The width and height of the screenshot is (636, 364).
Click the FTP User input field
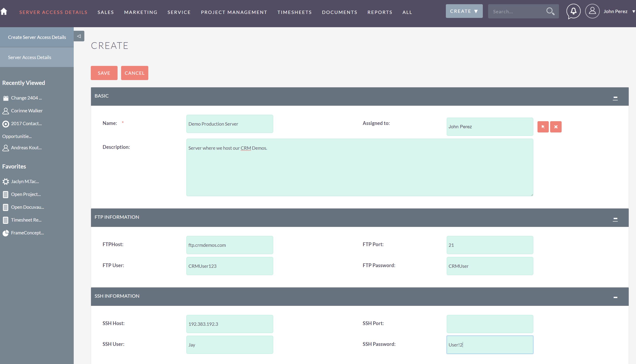(229, 266)
